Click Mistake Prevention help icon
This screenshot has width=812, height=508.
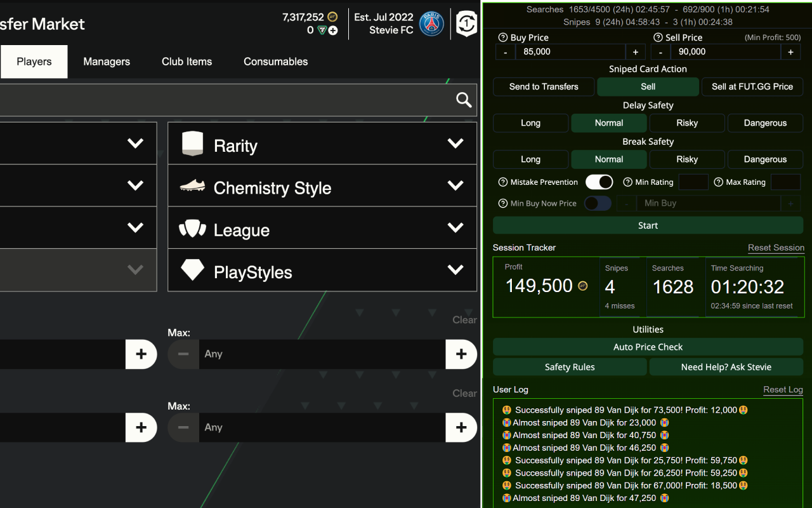pyautogui.click(x=503, y=182)
